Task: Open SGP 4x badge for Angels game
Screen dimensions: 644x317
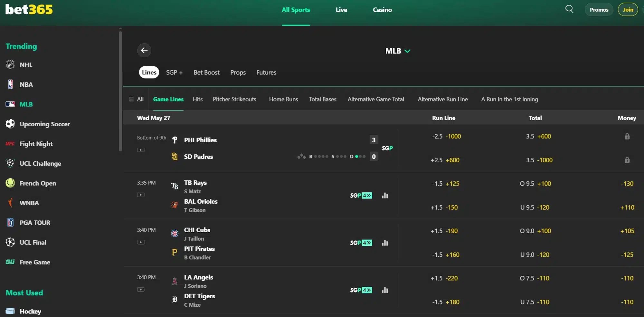Action: [x=361, y=290]
